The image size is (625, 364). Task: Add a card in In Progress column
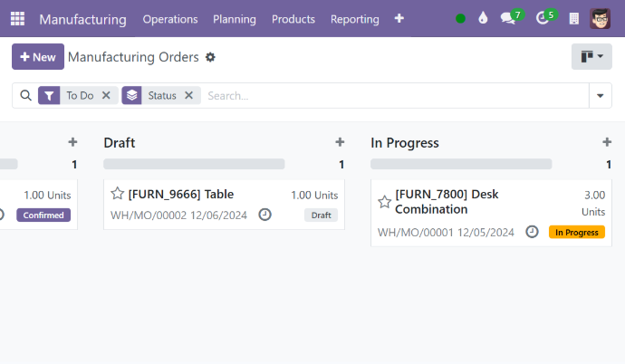point(607,142)
